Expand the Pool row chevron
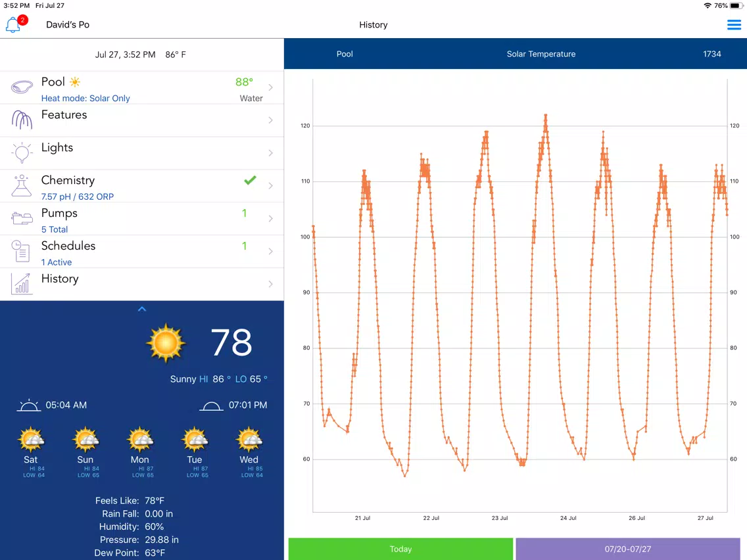 pyautogui.click(x=271, y=87)
